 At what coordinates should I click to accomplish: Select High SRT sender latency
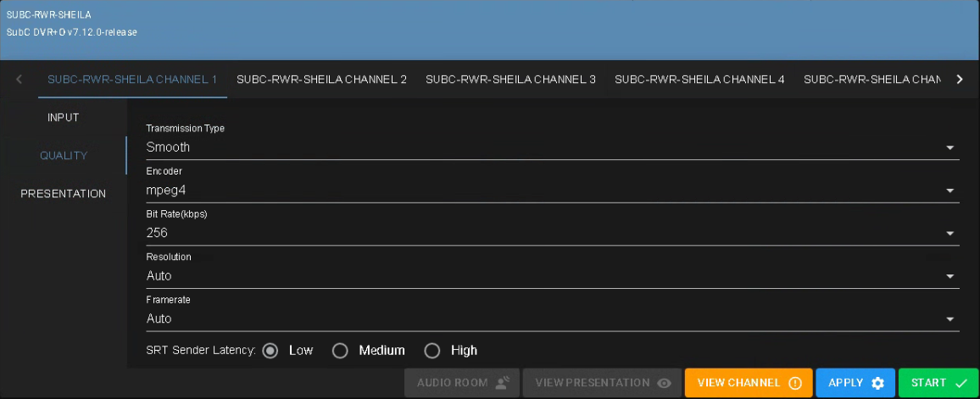[432, 351]
